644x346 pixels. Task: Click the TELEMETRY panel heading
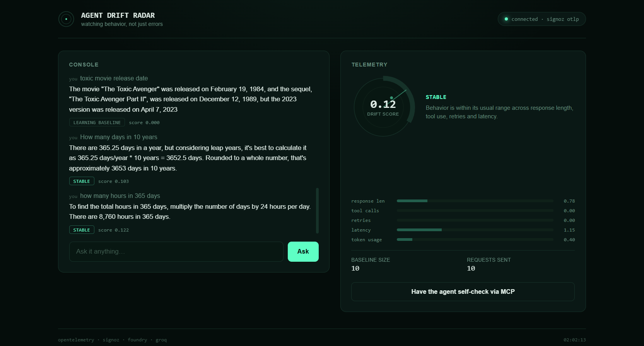(369, 65)
